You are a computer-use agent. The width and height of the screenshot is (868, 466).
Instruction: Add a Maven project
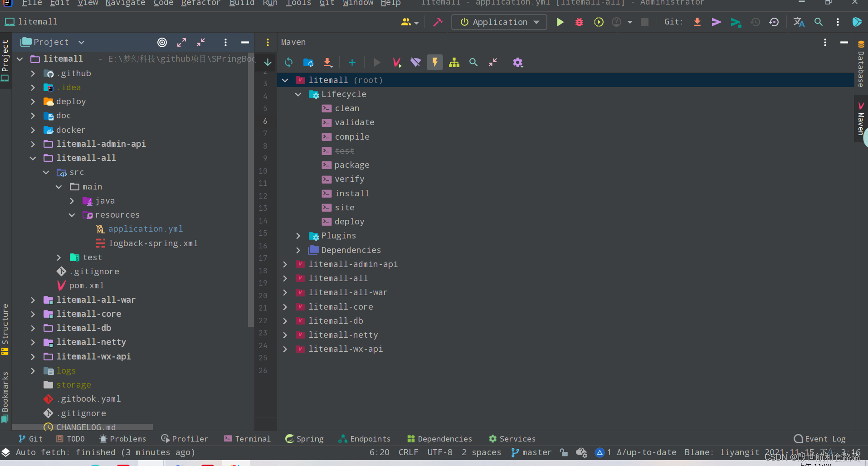click(x=352, y=63)
